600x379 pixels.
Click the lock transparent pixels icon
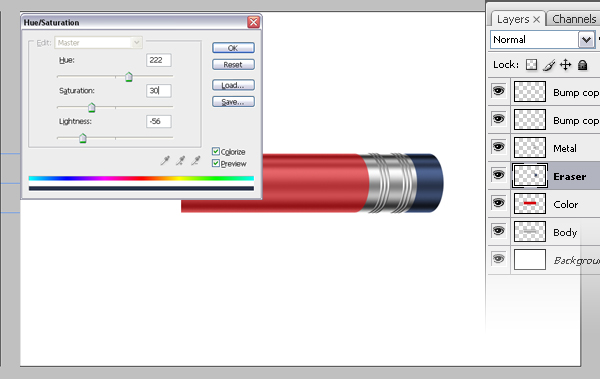tap(531, 65)
